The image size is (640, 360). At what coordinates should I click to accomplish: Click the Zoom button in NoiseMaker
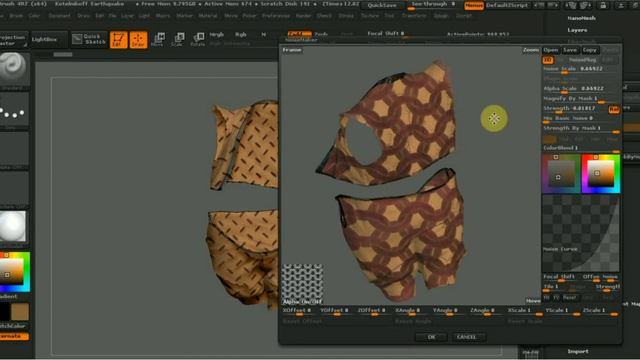(531, 50)
